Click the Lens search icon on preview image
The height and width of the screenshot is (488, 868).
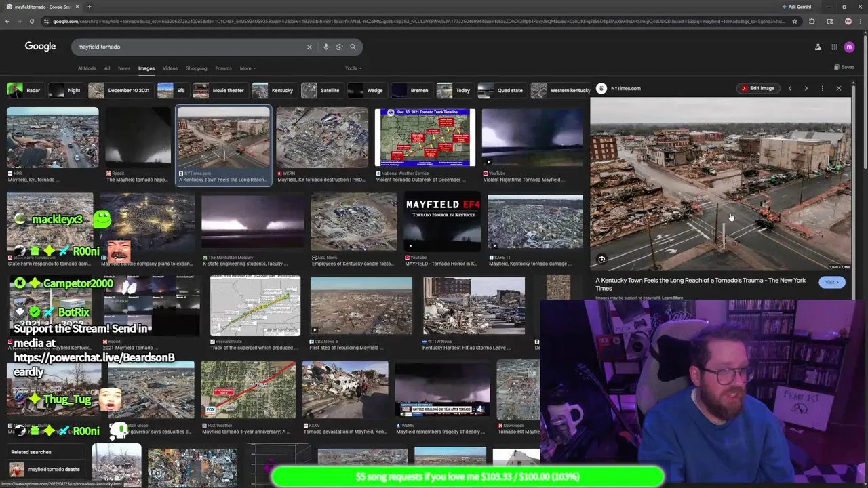601,260
